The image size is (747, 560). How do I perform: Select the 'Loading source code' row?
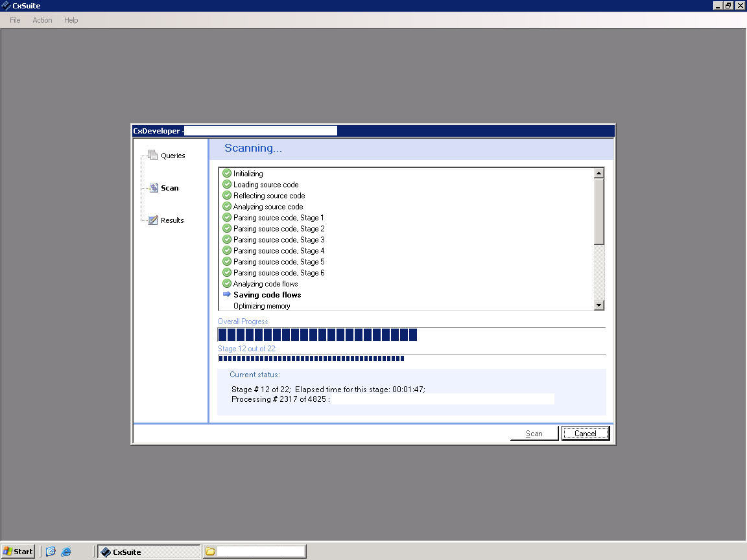coord(407,184)
